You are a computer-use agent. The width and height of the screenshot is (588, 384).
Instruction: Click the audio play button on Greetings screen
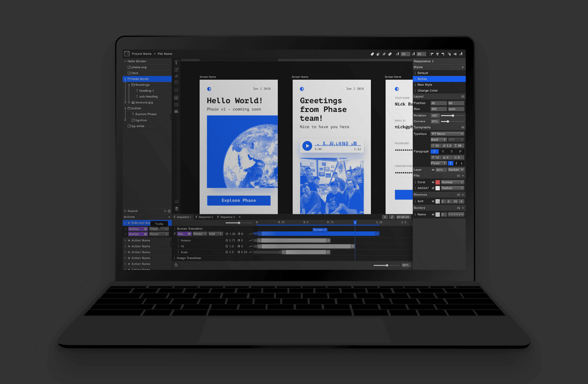tap(307, 146)
